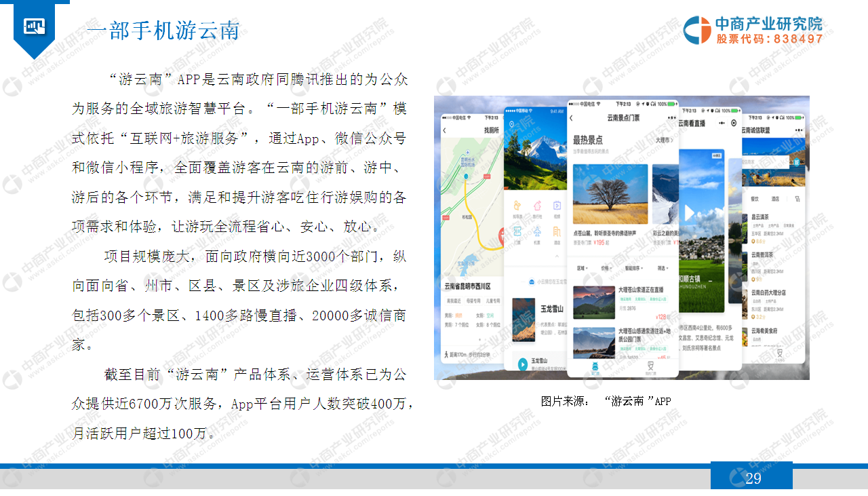Play the 和顺古镇 live video
The width and height of the screenshot is (868, 496).
point(689,212)
